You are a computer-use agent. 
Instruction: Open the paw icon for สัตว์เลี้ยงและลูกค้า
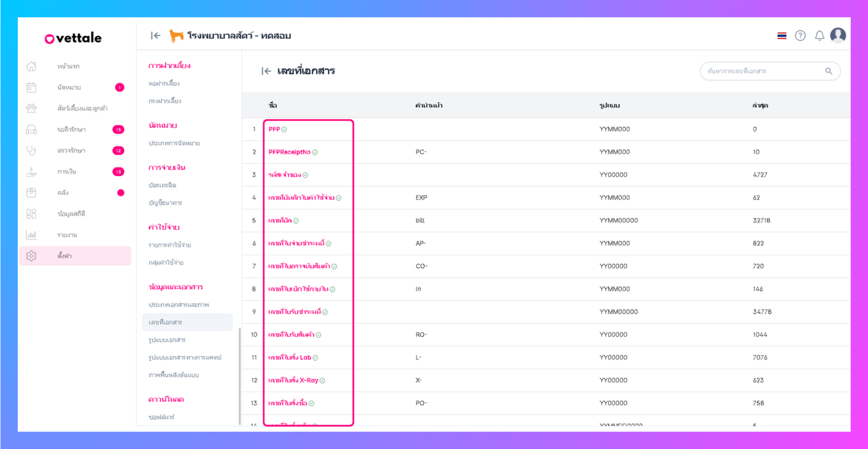click(x=31, y=109)
